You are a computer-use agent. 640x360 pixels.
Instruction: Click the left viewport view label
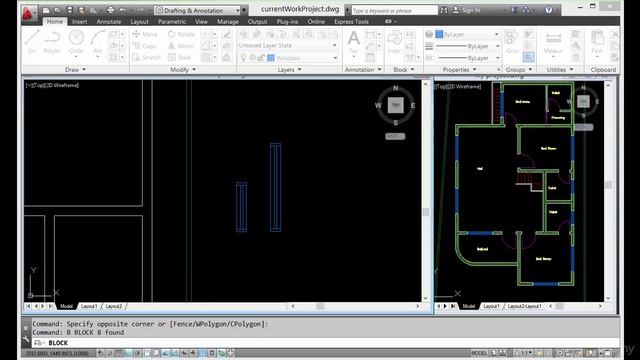click(x=52, y=85)
